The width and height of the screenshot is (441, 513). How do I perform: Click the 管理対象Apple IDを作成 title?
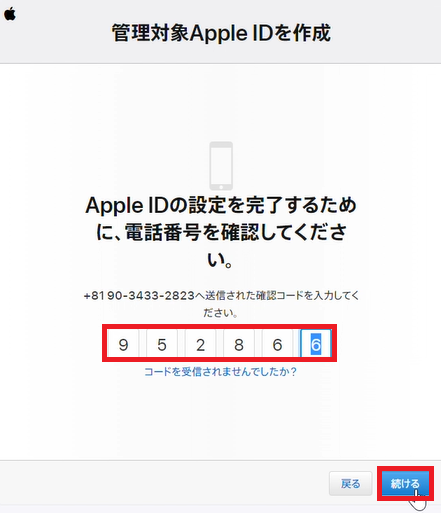click(221, 33)
